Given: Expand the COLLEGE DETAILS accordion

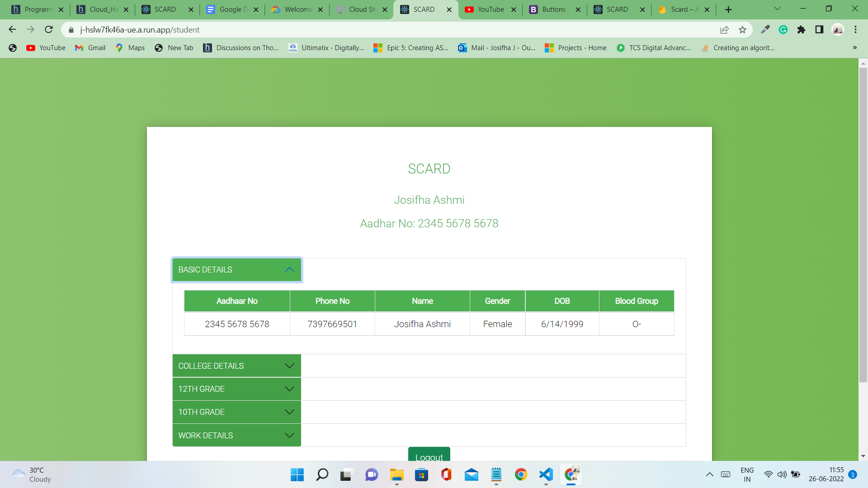Looking at the screenshot, I should point(236,366).
